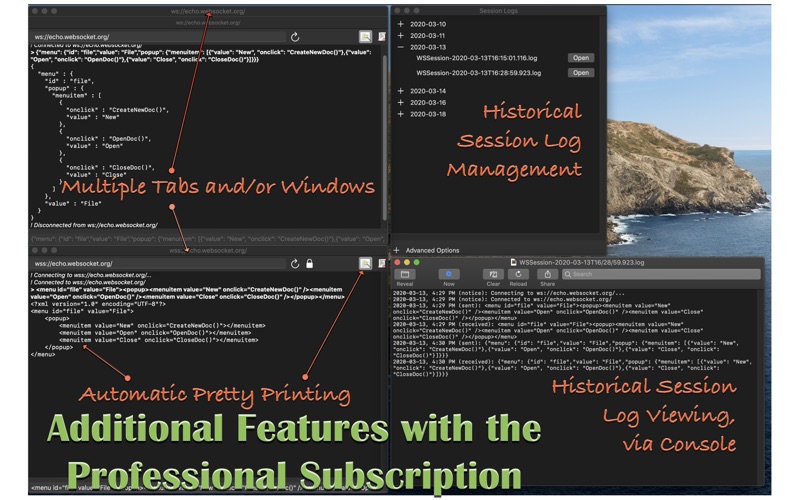Click the wss://echo.websocket.org/ address field
The width and height of the screenshot is (800, 500).
158,264
